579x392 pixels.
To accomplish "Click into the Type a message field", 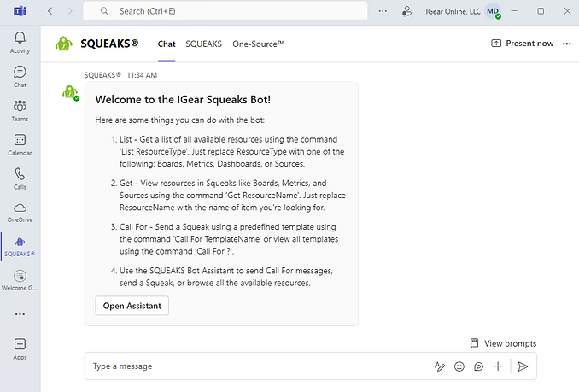I will 256,366.
